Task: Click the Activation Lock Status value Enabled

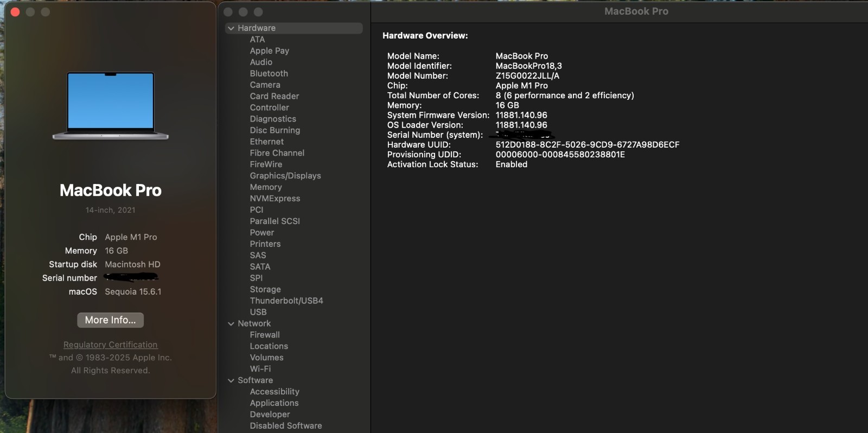Action: point(512,164)
